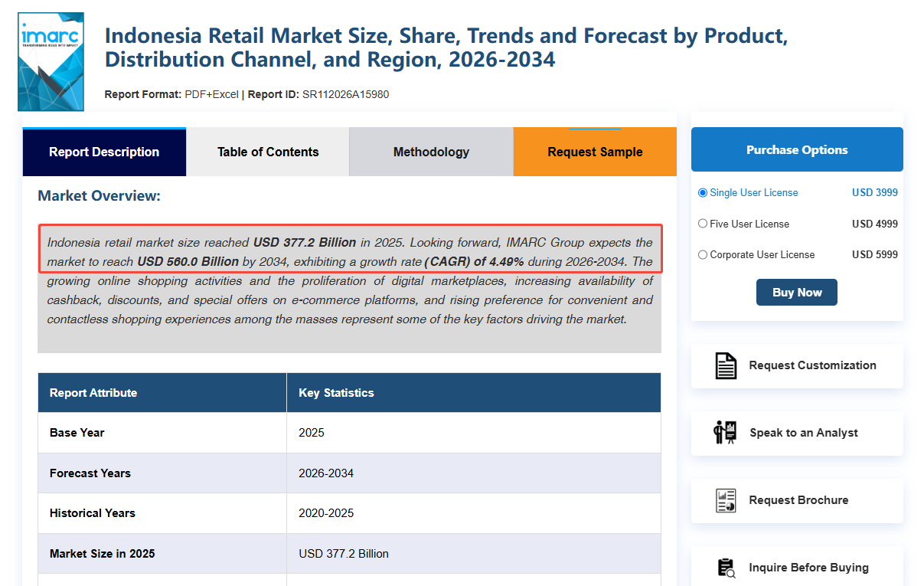Click the IMARC report cover thumbnail

[x=51, y=61]
